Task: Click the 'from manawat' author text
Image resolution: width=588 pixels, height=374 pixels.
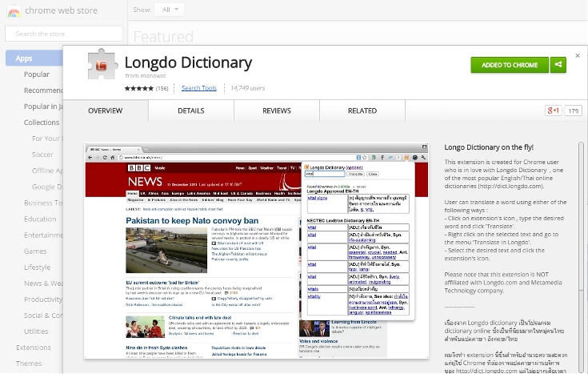Action: click(x=146, y=75)
